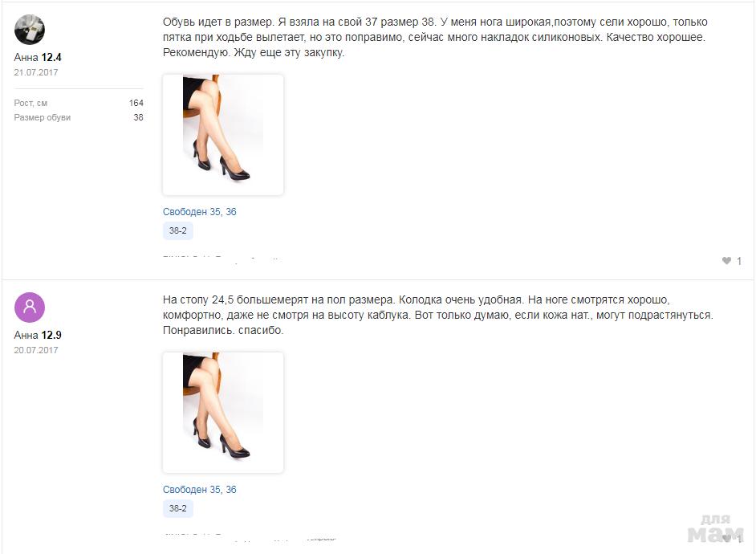Open the round photo avatar of Анна 12.4

coord(30,30)
